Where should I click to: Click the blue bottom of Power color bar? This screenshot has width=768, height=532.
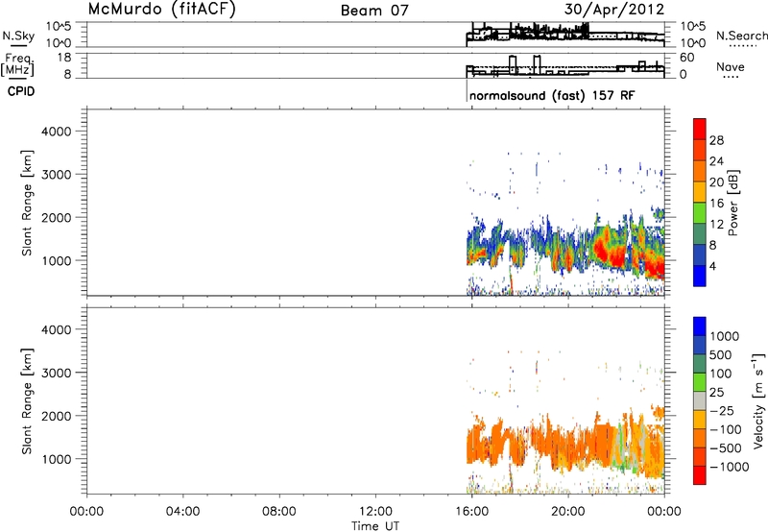[x=700, y=276]
